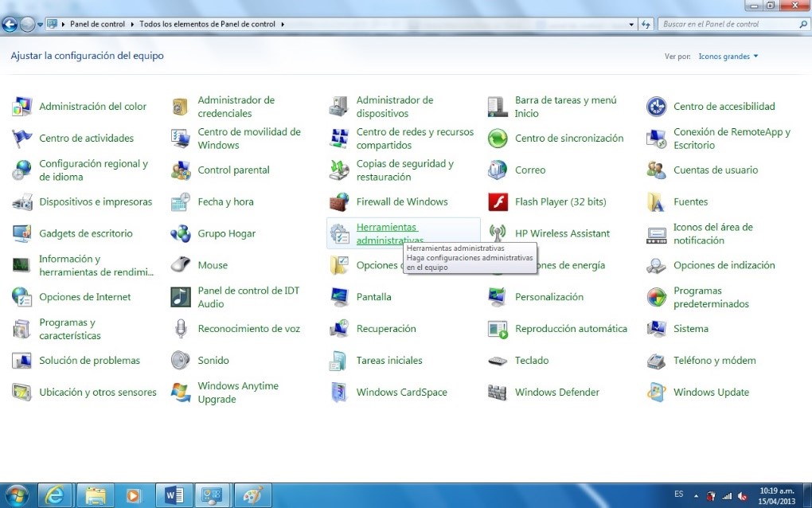The height and width of the screenshot is (508, 812).
Task: Open Panel de control de IDT Audio
Action: pos(248,297)
